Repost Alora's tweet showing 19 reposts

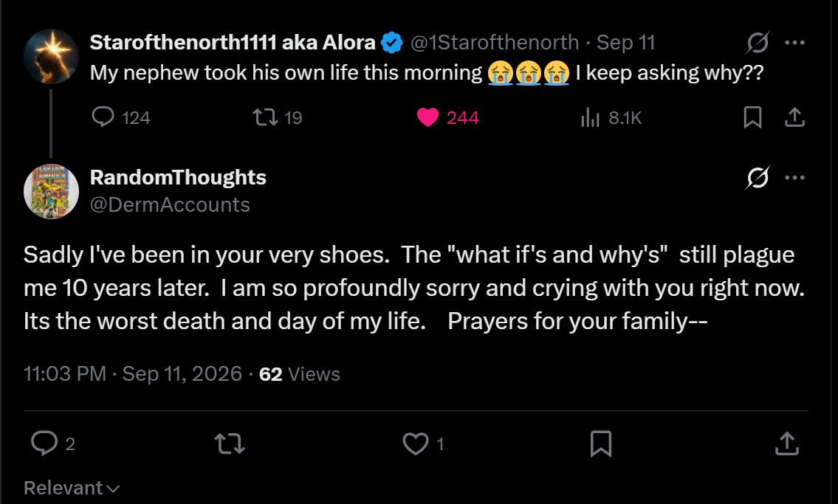tap(278, 117)
